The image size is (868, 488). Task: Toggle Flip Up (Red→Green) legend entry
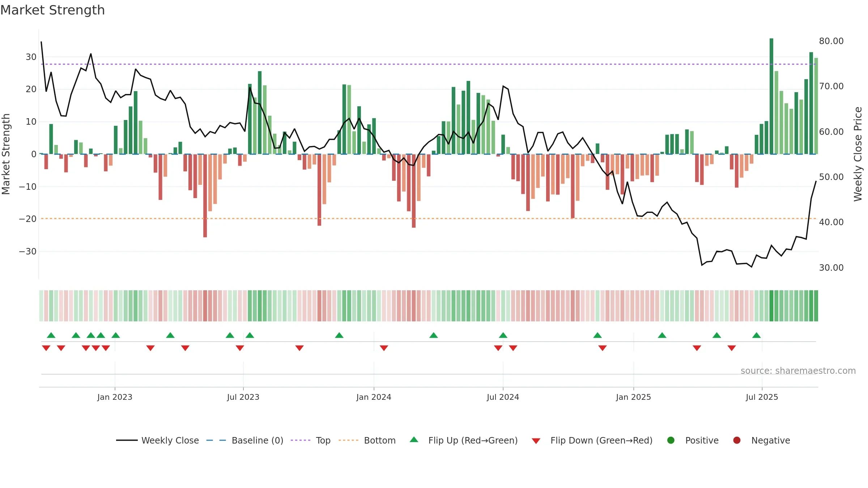pos(464,440)
